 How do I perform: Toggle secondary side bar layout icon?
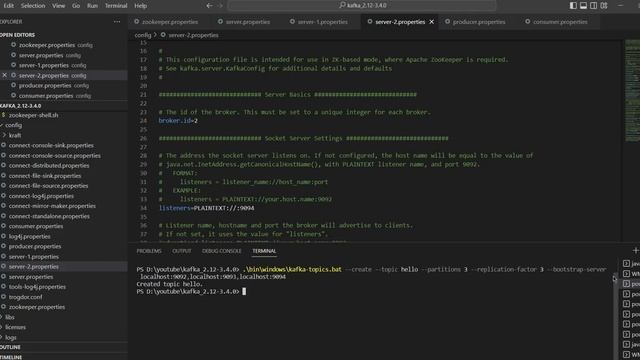pyautogui.click(x=593, y=5)
